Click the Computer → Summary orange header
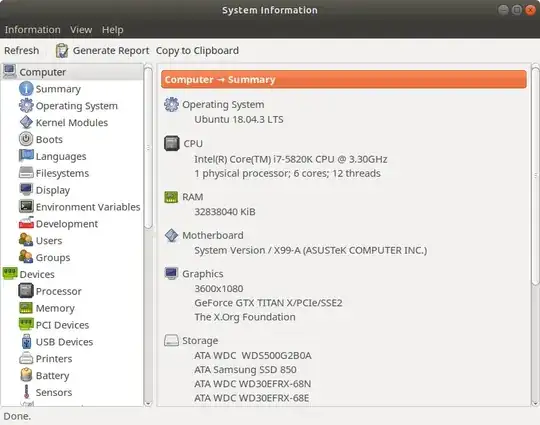Viewport: 540px width, 425px height. tap(343, 80)
